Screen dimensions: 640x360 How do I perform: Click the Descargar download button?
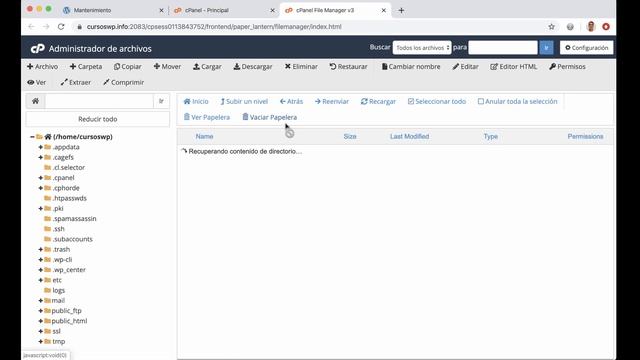(253, 67)
